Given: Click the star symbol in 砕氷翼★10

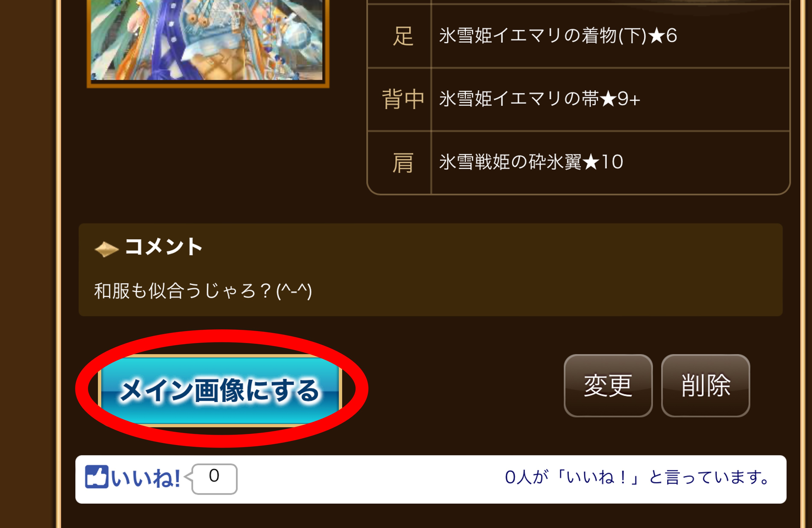Looking at the screenshot, I should [x=591, y=162].
